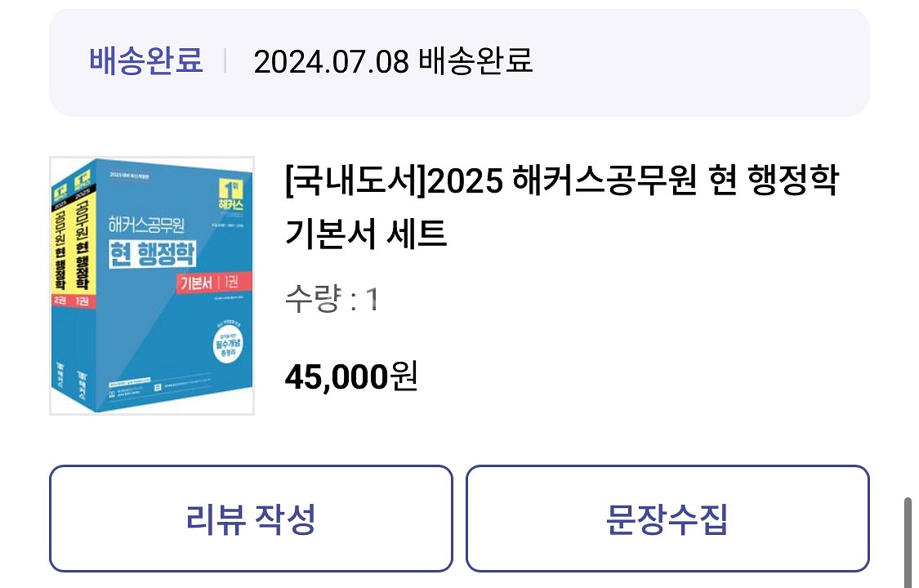The image size is (919, 588).
Task: Click the [국내도서] category tag
Action: click(356, 180)
